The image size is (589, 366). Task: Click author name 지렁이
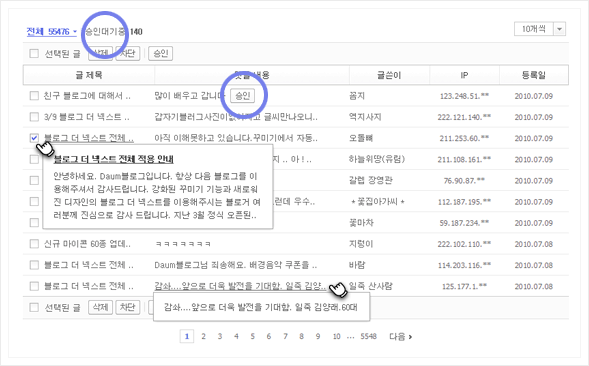[361, 244]
